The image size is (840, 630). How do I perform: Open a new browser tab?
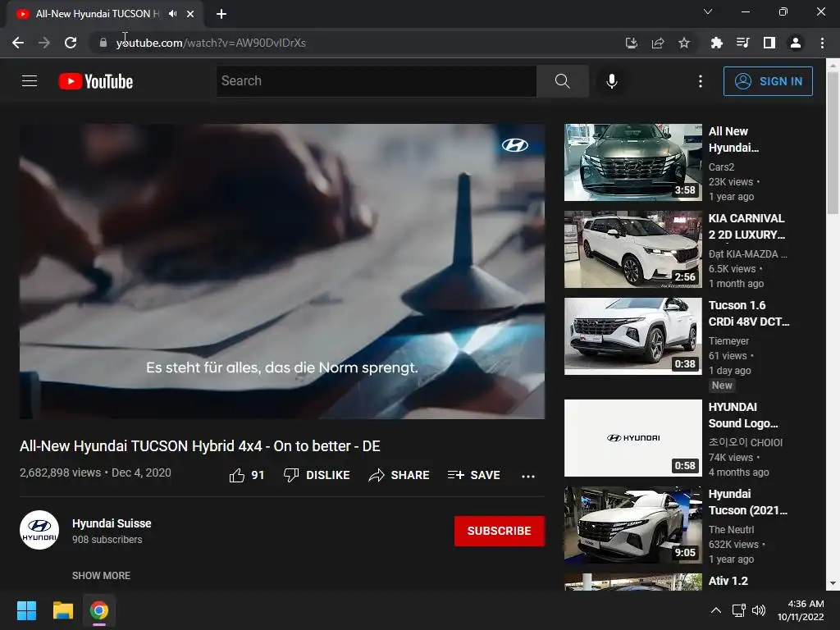click(x=221, y=14)
